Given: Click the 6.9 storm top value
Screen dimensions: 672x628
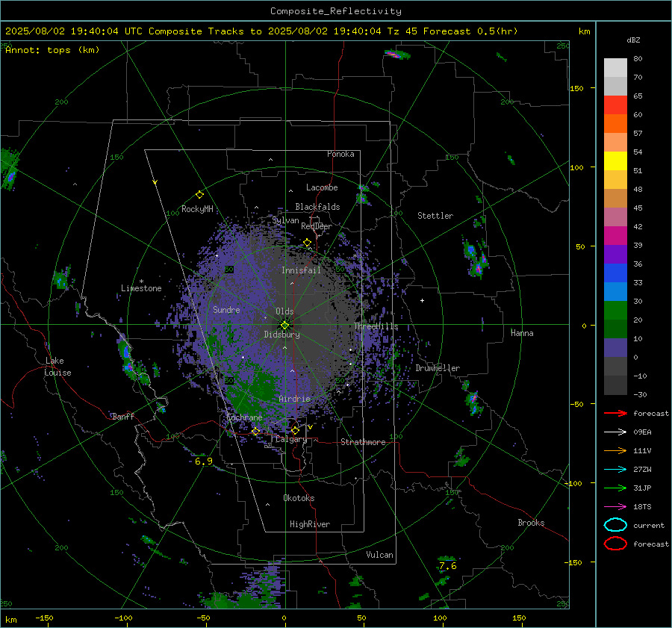Looking at the screenshot, I should coord(204,461).
